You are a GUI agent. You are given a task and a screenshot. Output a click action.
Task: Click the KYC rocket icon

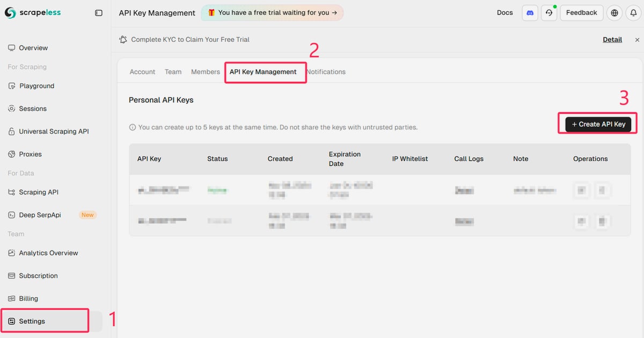click(123, 39)
